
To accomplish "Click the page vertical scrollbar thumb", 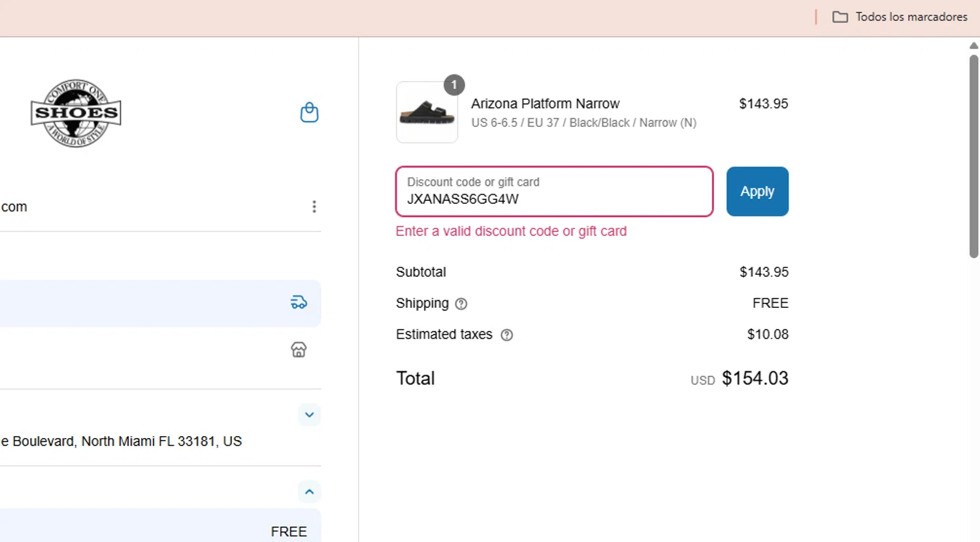I will click(973, 156).
